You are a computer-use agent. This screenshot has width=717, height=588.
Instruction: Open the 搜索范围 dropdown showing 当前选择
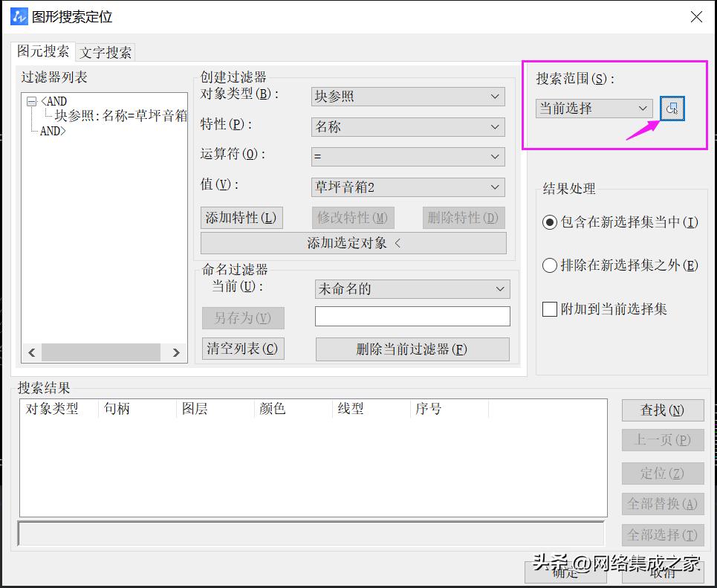tap(593, 108)
